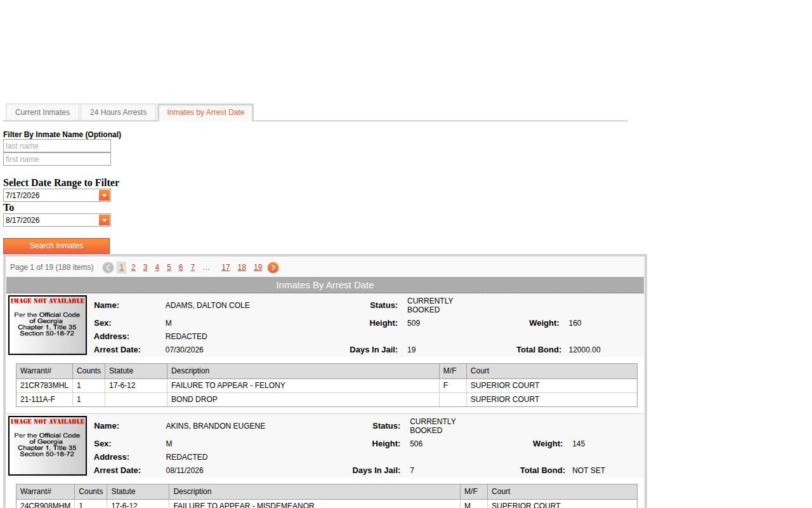Click the start date field 7/17/2026
Viewport: 812px width, 508px height.
pyautogui.click(x=51, y=196)
